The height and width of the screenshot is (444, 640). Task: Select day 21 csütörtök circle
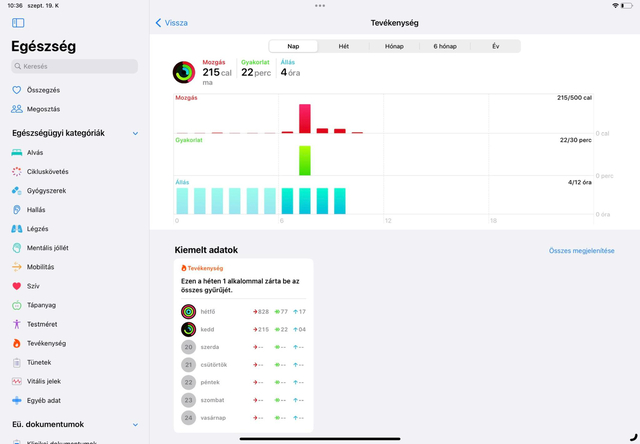[x=188, y=364]
